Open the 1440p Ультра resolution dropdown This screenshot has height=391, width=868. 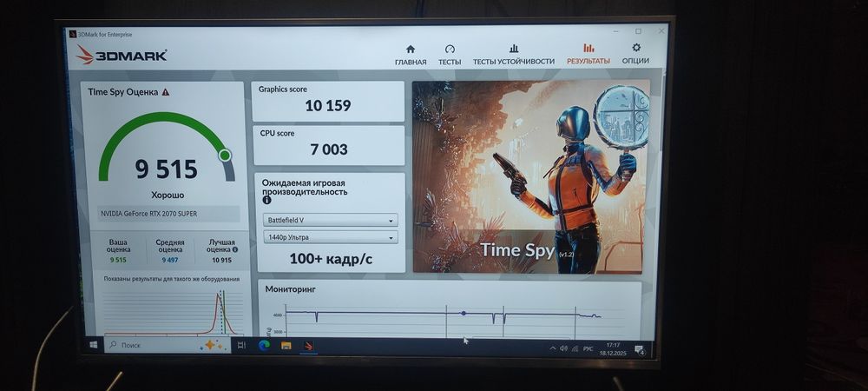tap(330, 237)
